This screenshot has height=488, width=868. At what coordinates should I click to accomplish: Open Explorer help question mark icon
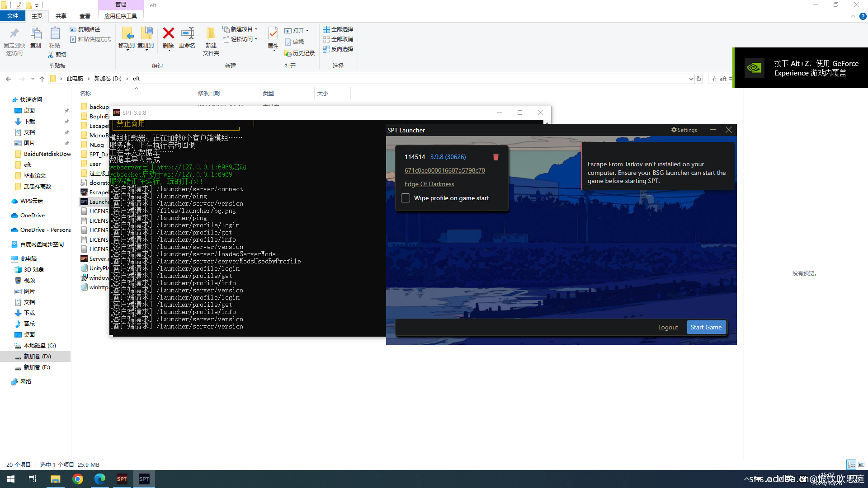[863, 16]
